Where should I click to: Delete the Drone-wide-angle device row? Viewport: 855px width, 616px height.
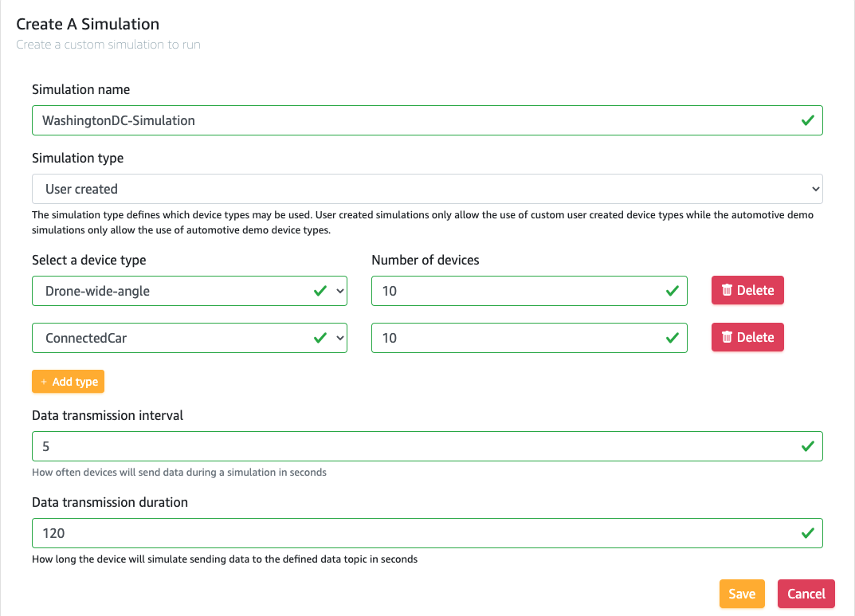click(747, 290)
